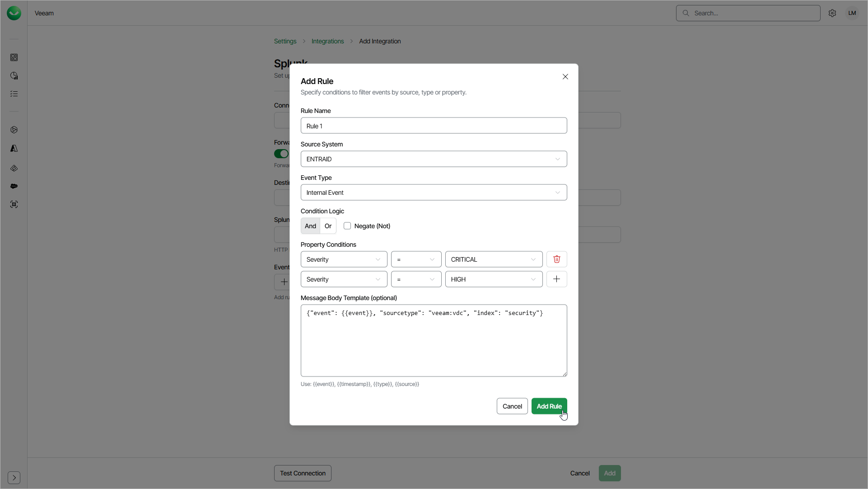Screen dimensions: 868x489
Task: Cancel the Add Rule dialog
Action: coord(512,406)
